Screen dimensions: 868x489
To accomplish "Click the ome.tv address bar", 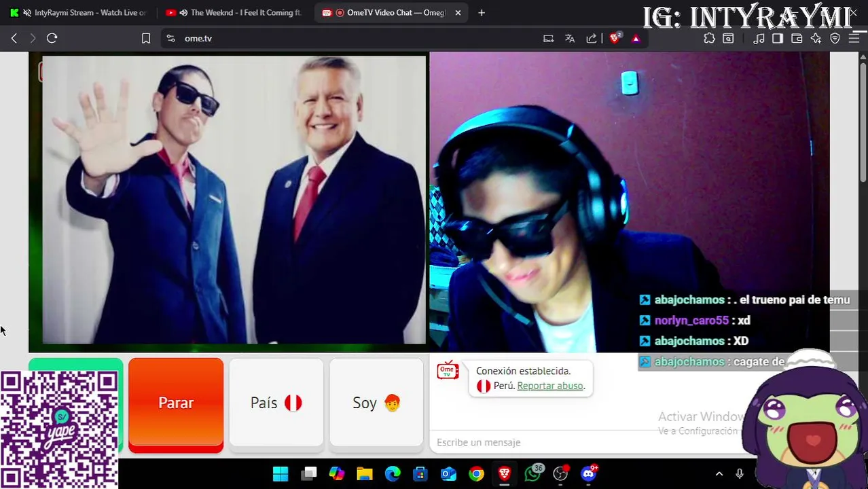I will click(x=353, y=39).
